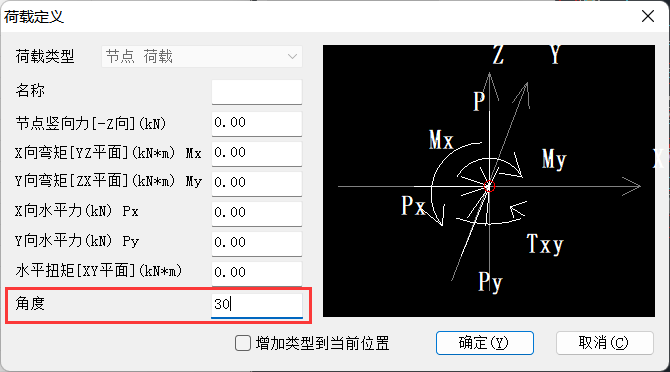This screenshot has height=372, width=670.
Task: Open the 荷载类型 dropdown
Action: click(202, 56)
